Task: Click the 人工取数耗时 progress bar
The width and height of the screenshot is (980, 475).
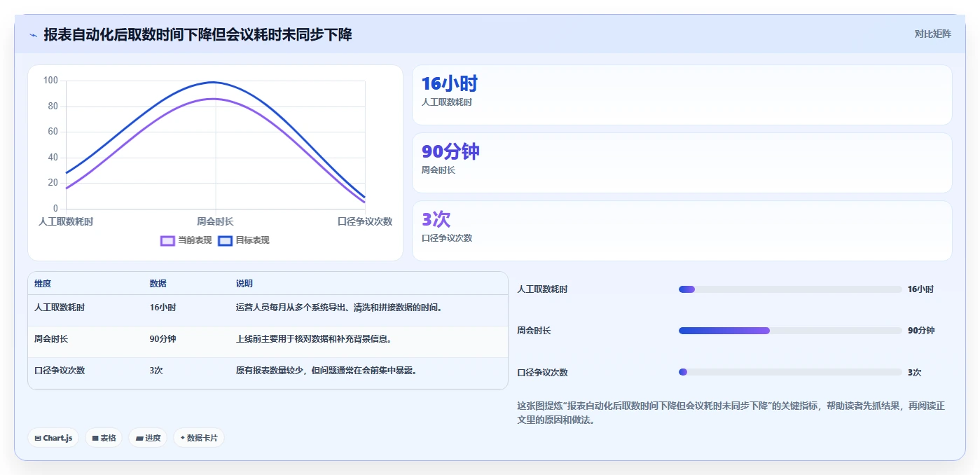Action: click(x=790, y=289)
